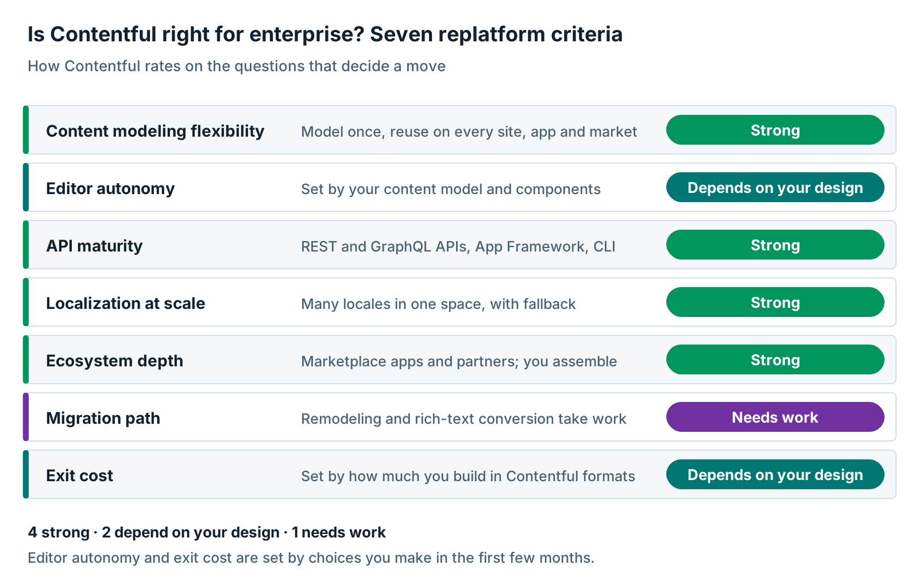Select the 'Localization at scale' label

pos(125,303)
